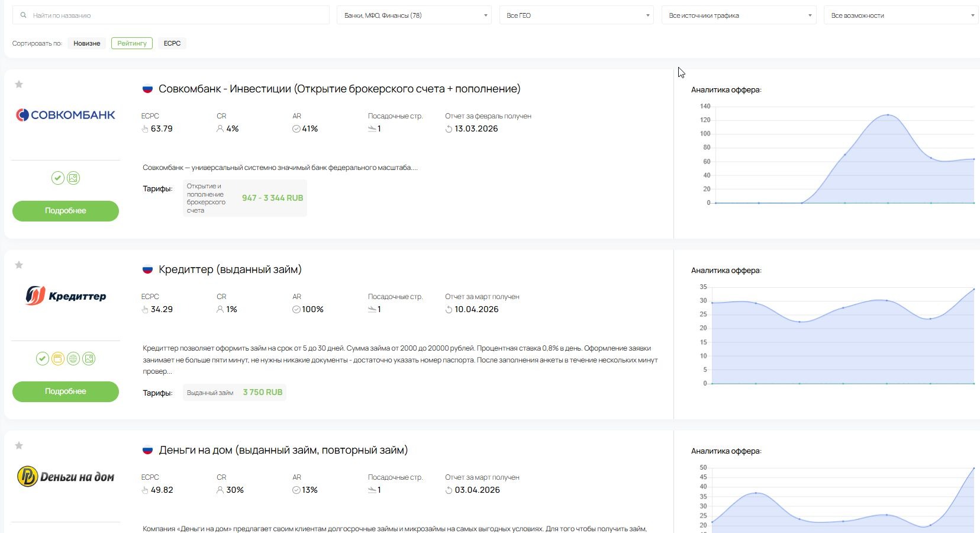Click the image icon under Совкомбанк logo

[x=73, y=178]
